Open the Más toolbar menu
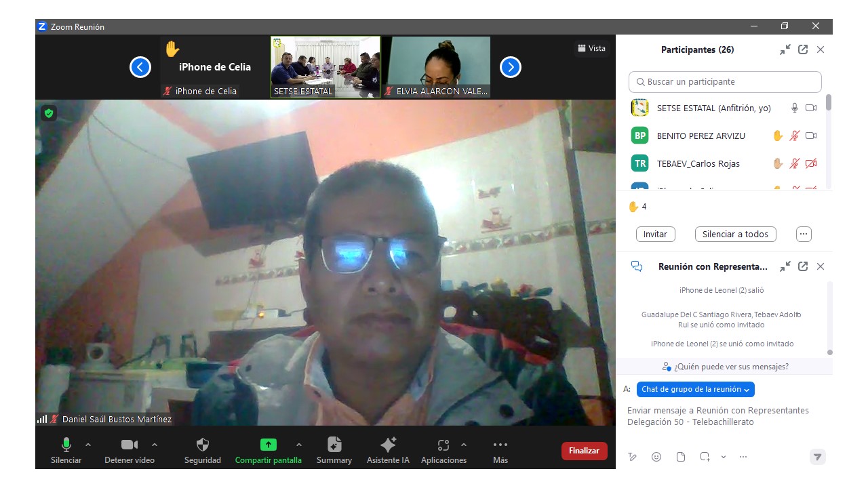Viewport: 868px width, 488px height. (500, 445)
